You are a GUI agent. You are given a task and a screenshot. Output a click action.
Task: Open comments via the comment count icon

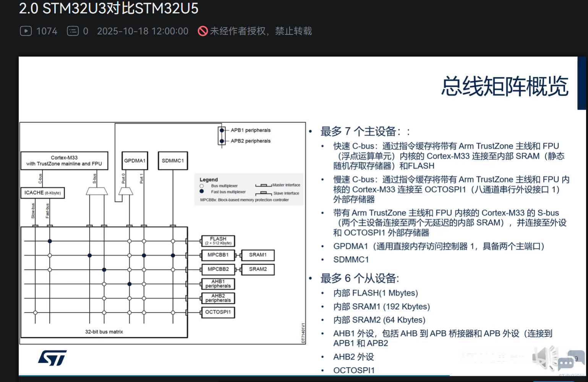(73, 31)
